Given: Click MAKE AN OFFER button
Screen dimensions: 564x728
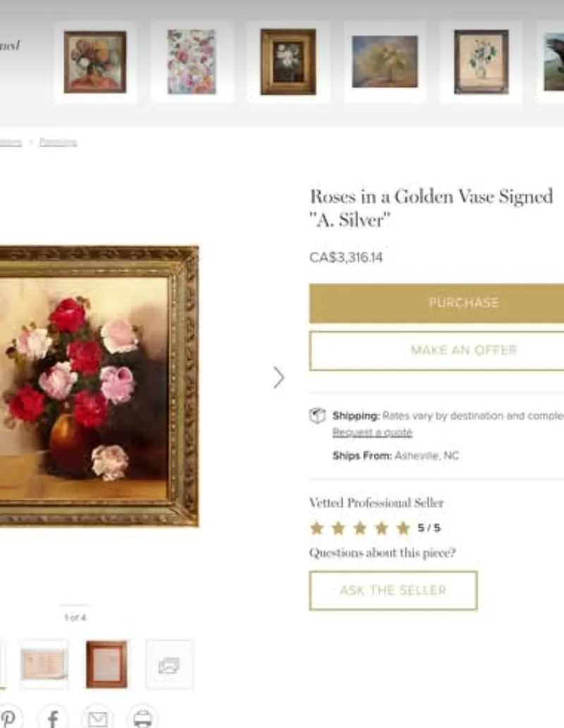Looking at the screenshot, I should [436, 350].
